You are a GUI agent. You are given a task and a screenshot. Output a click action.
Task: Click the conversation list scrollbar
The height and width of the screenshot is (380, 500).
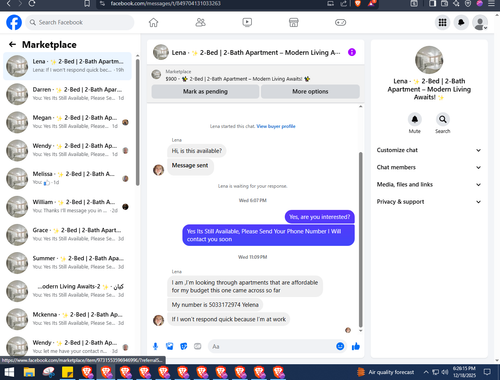point(137,123)
